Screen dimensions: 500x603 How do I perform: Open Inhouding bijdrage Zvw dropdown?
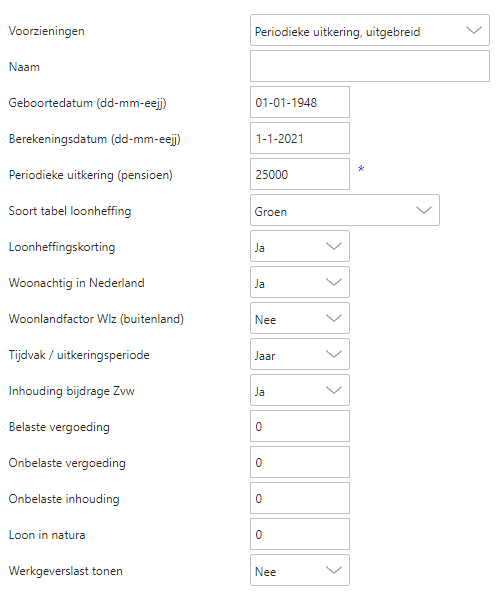tap(300, 390)
